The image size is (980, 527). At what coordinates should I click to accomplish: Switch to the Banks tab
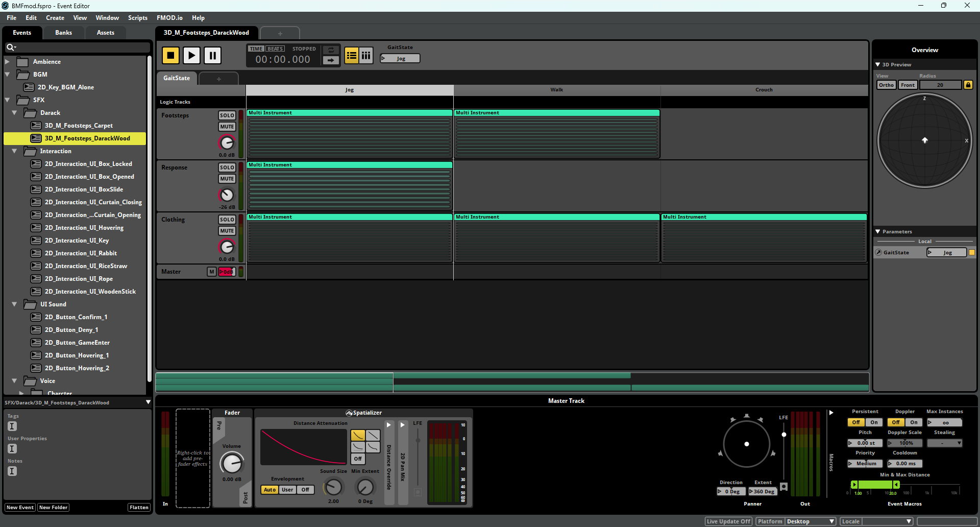63,33
